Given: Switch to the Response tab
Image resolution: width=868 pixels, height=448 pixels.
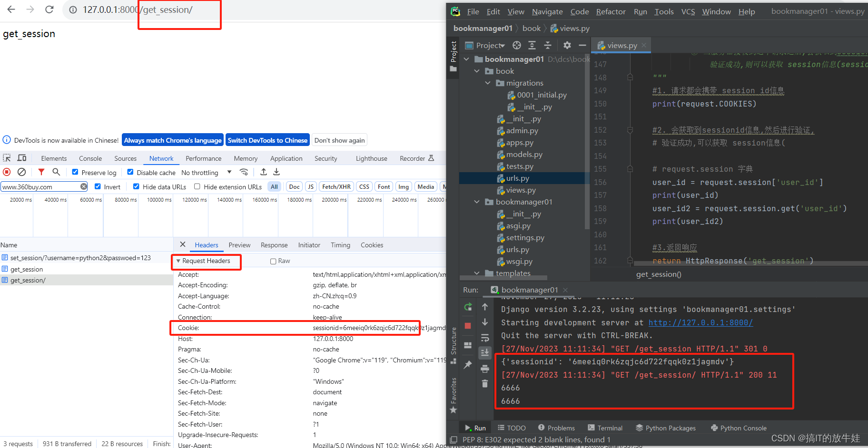Looking at the screenshot, I should [x=274, y=245].
